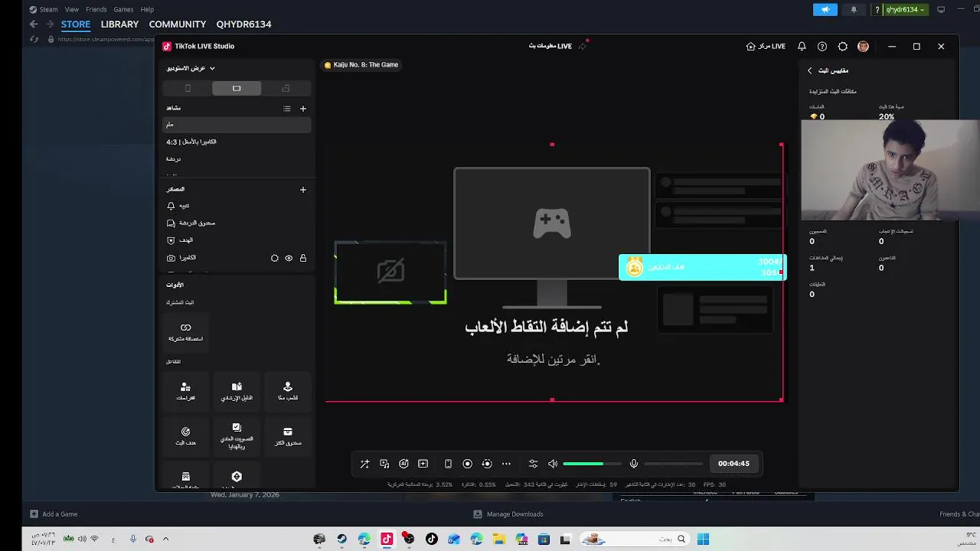Viewport: 980px width, 551px height.
Task: Open the audio mixer sliders icon
Action: click(533, 464)
